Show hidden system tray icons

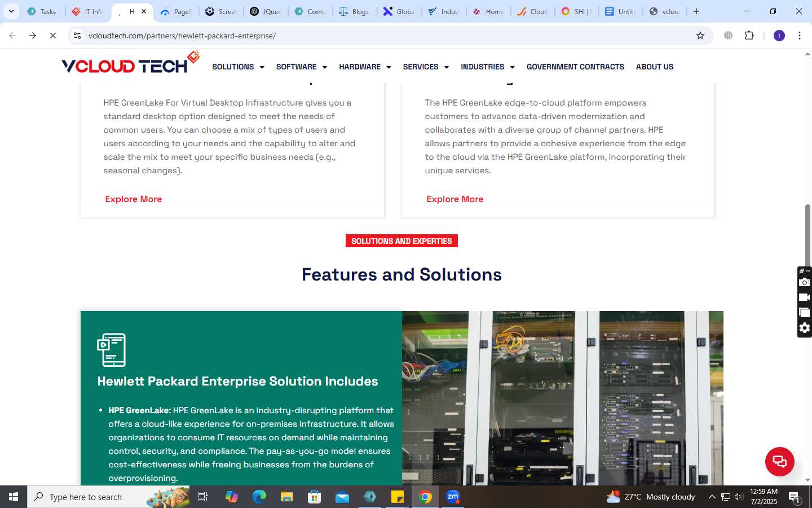[x=712, y=497]
